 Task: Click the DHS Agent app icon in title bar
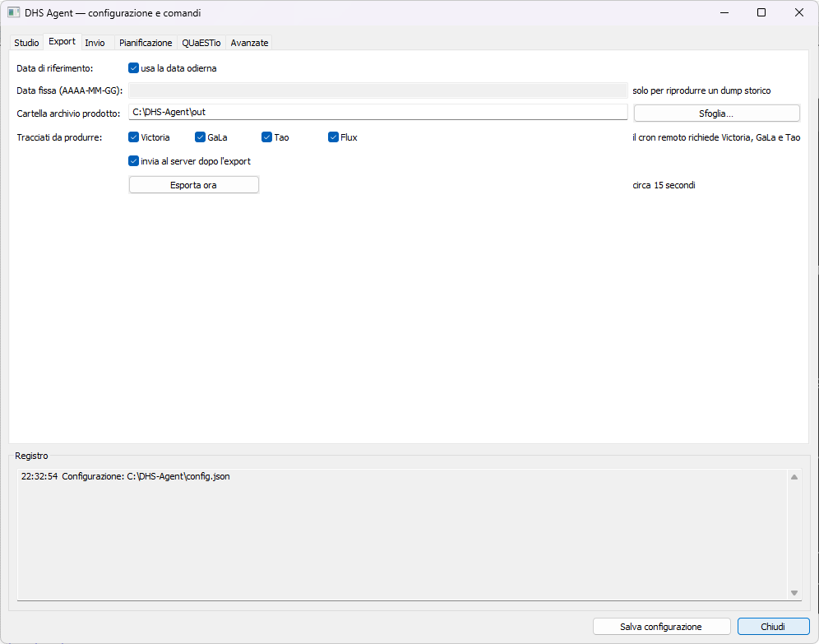pyautogui.click(x=14, y=12)
